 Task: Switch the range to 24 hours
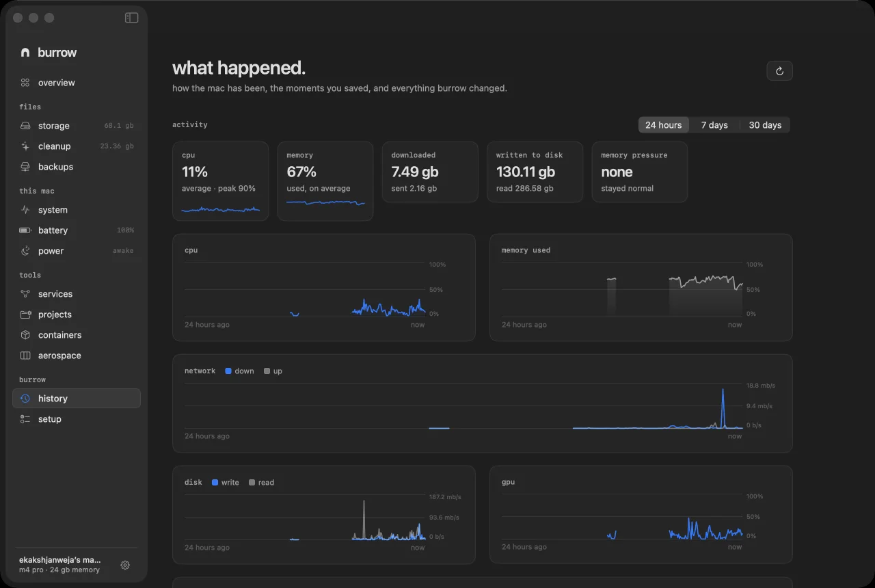(664, 125)
